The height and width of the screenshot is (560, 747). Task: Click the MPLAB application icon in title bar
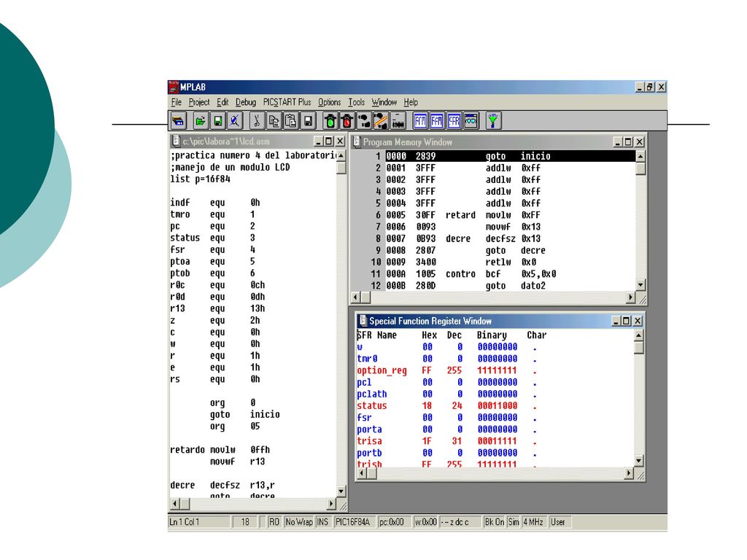[x=174, y=87]
